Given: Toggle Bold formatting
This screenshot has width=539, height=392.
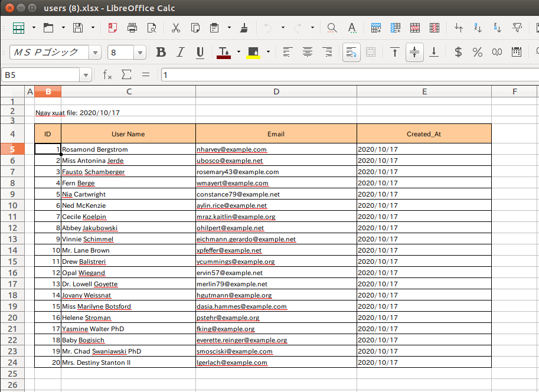Looking at the screenshot, I should tap(161, 53).
